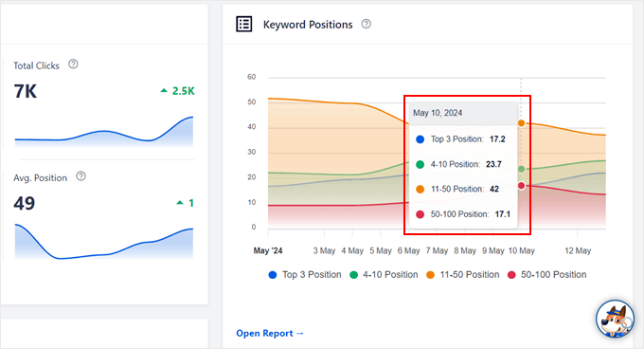Click the 10 May x-axis label
The height and width of the screenshot is (349, 644).
pos(522,250)
